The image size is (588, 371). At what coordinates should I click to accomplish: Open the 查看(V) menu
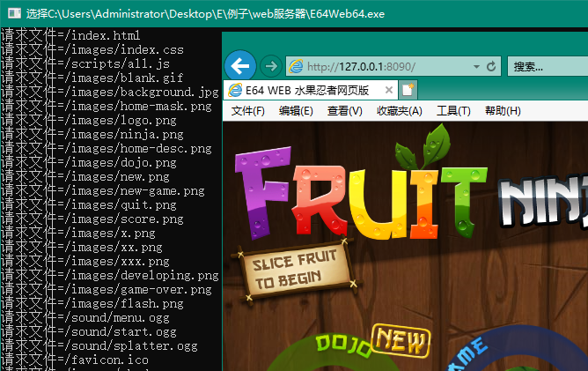pyautogui.click(x=344, y=111)
